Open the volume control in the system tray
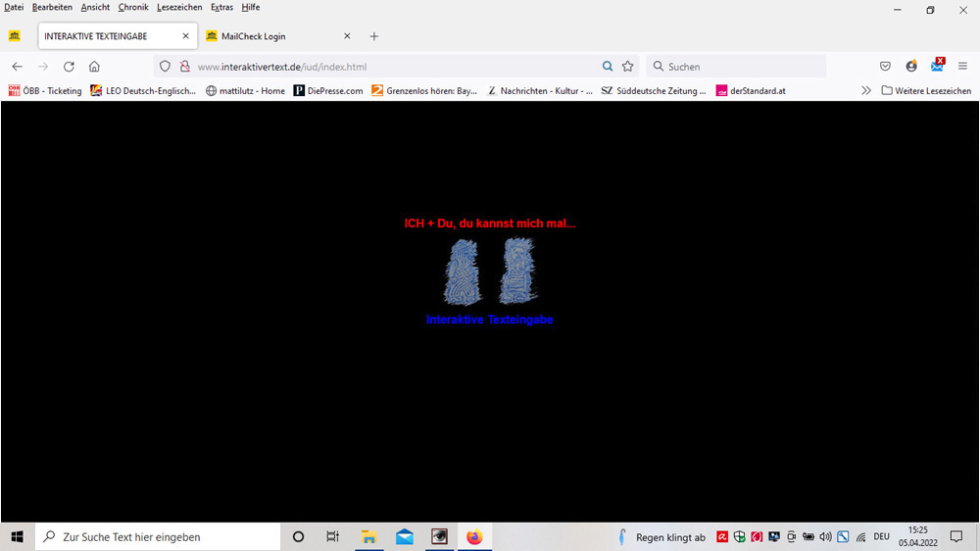The height and width of the screenshot is (551, 980). (825, 537)
